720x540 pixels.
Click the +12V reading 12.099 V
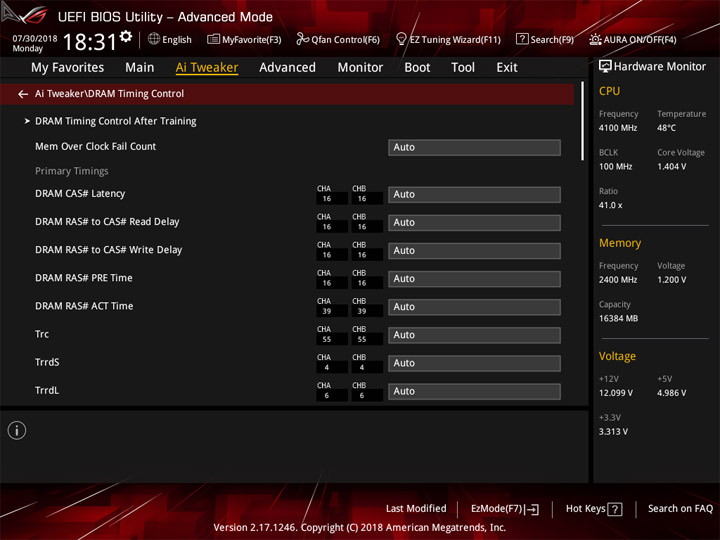pyautogui.click(x=615, y=393)
